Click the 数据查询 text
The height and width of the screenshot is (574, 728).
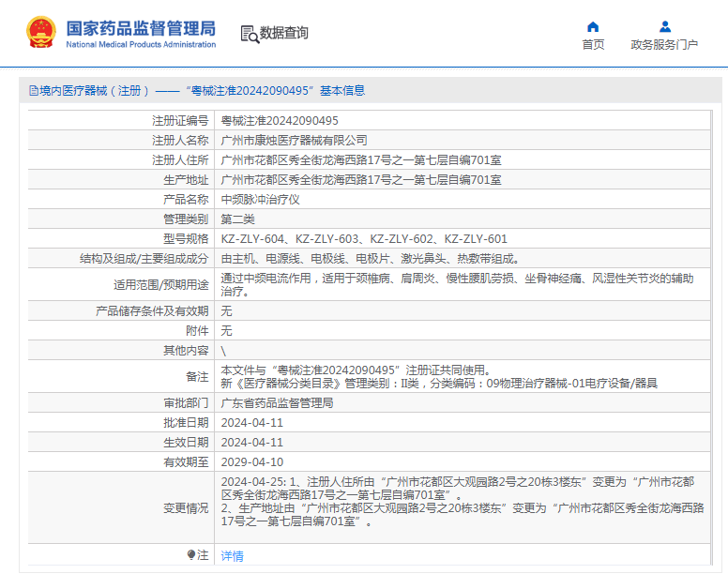click(x=283, y=33)
